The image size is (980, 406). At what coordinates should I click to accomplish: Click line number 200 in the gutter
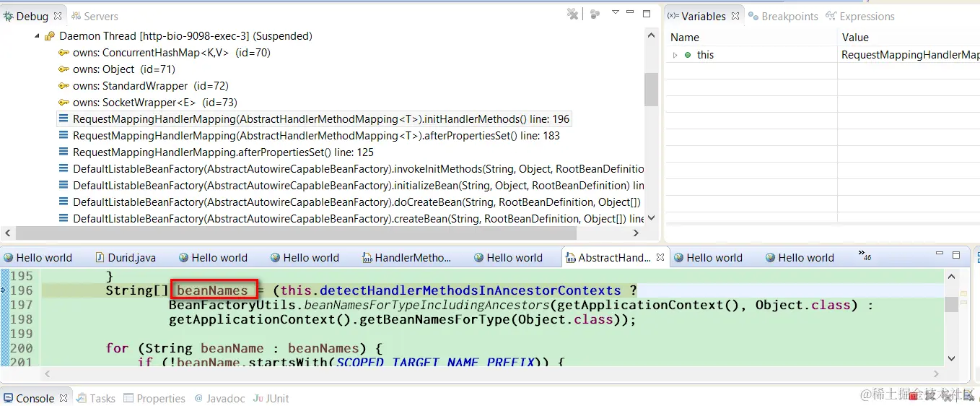click(22, 348)
